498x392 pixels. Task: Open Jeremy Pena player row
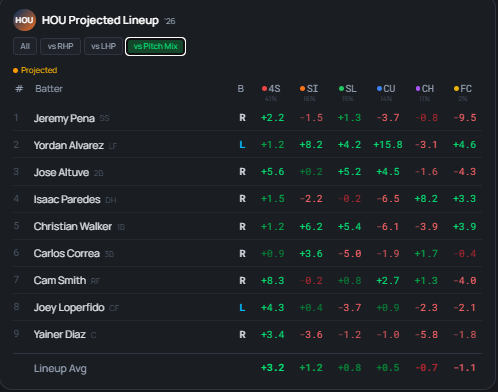point(247,118)
